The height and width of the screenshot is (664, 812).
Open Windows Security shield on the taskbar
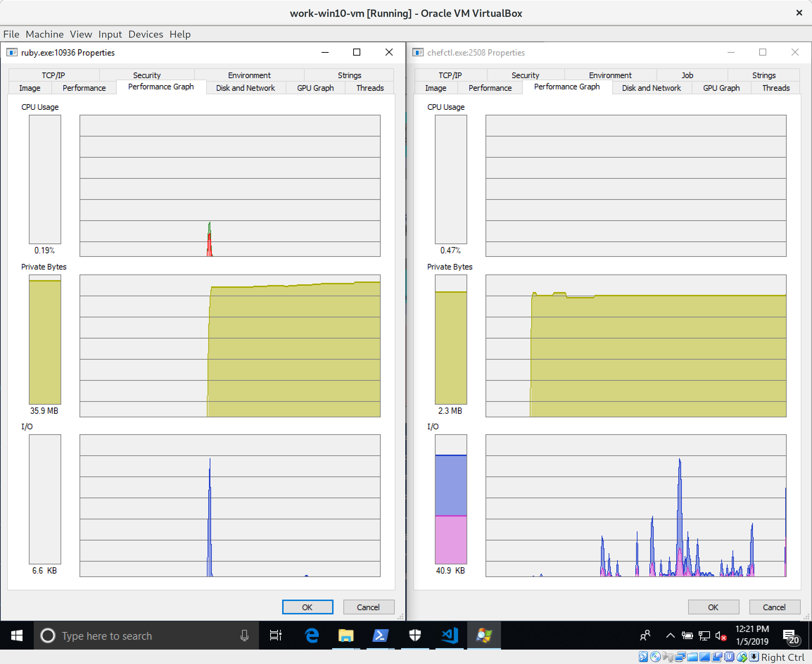click(415, 635)
